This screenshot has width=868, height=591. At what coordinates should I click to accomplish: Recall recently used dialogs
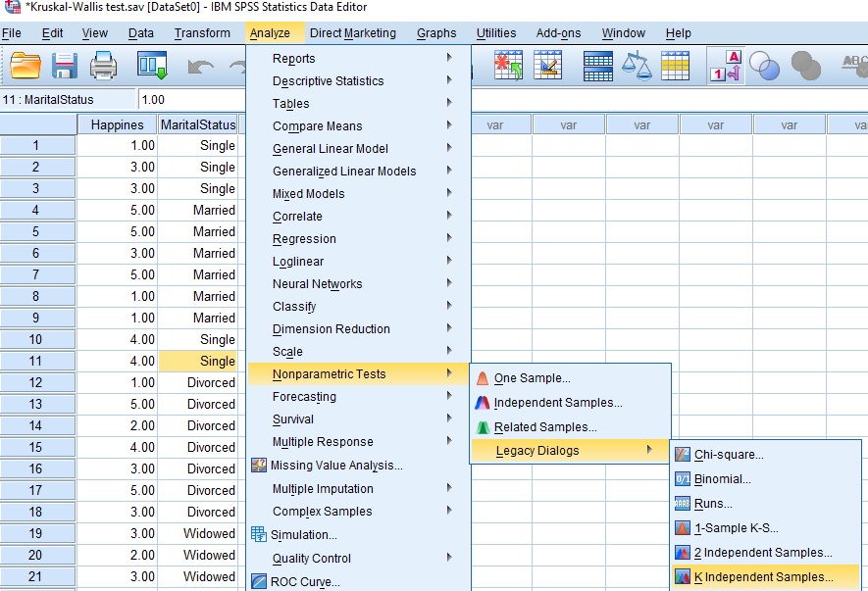click(x=149, y=67)
